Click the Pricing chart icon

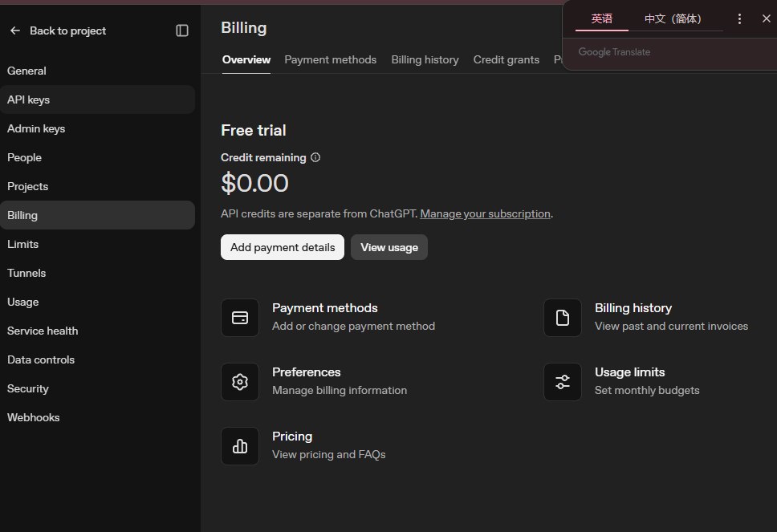pos(240,446)
